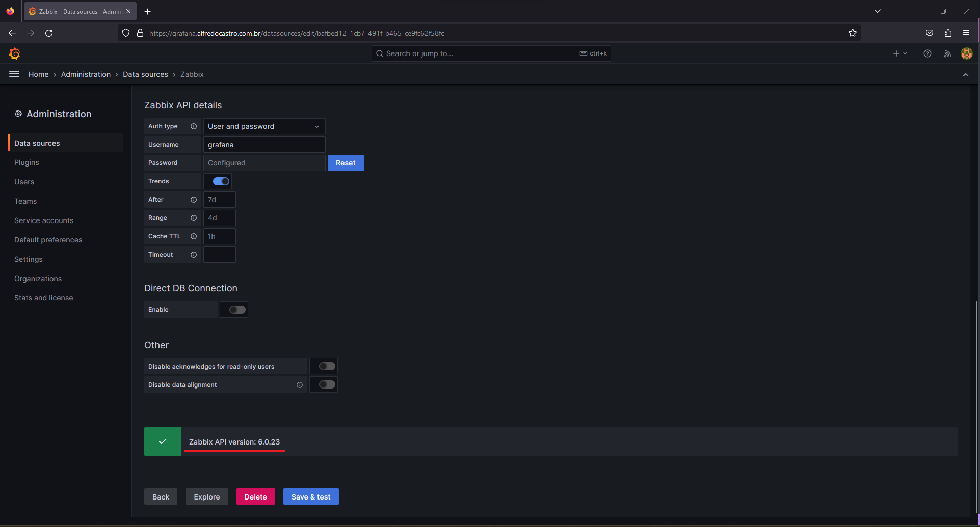
Task: Click the Timeout info icon
Action: (x=194, y=255)
